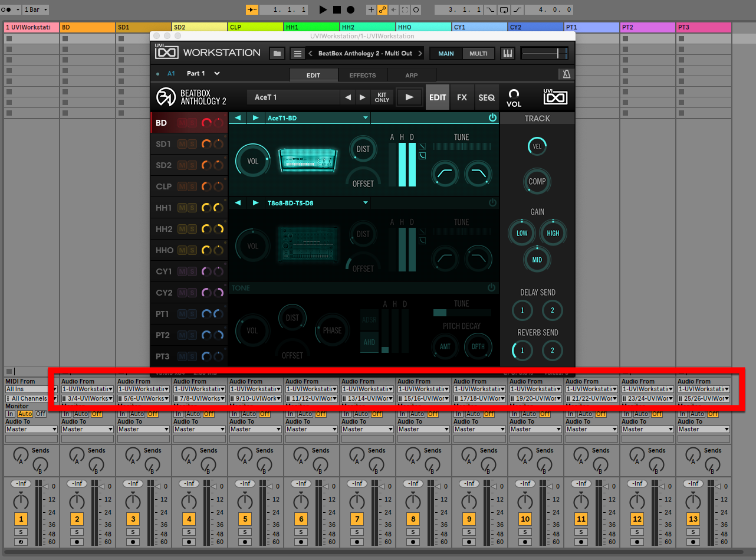The image size is (756, 560).
Task: Select the PT3 drum pad
Action: tap(163, 356)
